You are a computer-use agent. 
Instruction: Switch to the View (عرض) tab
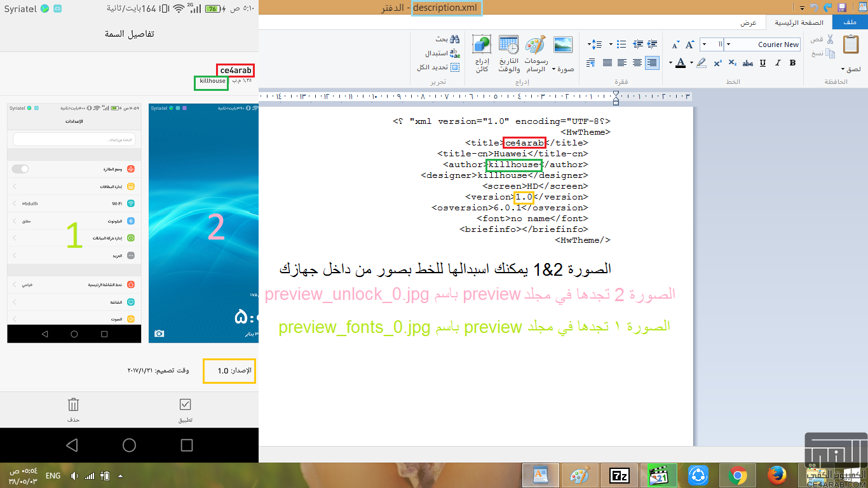(748, 23)
